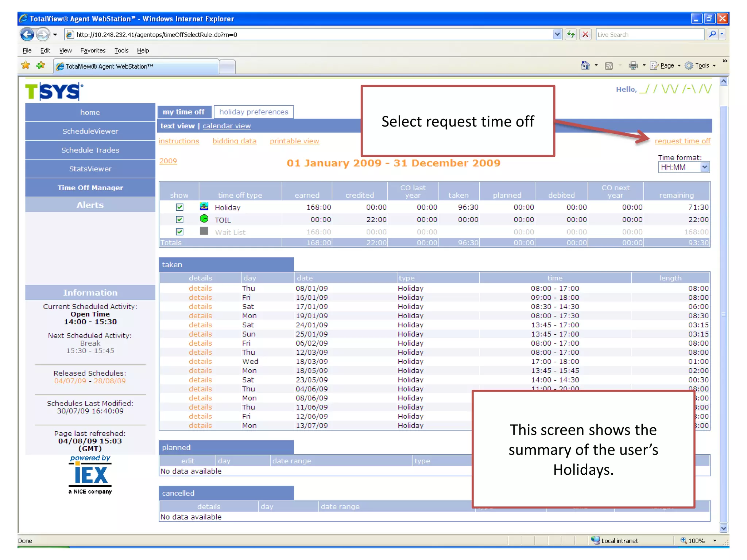Click the Print toolbar icon
The width and height of the screenshot is (747, 560).
pyautogui.click(x=633, y=66)
